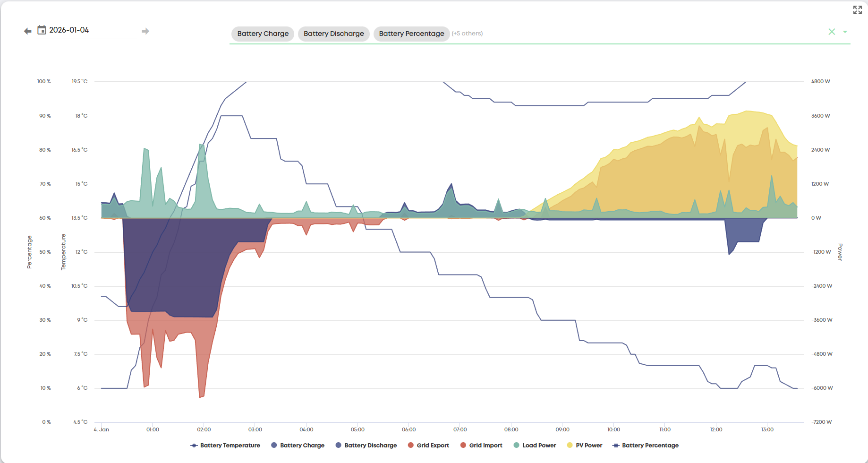
Task: Click the 06:00 time axis label
Action: click(x=409, y=429)
